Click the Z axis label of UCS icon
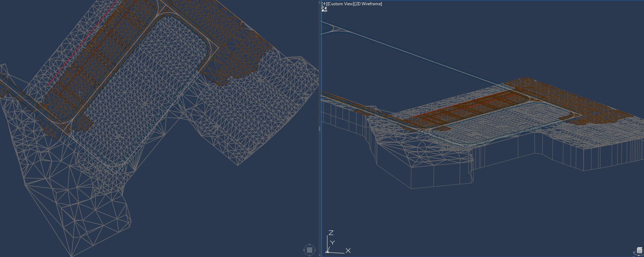The height and width of the screenshot is (257, 644). tap(331, 233)
